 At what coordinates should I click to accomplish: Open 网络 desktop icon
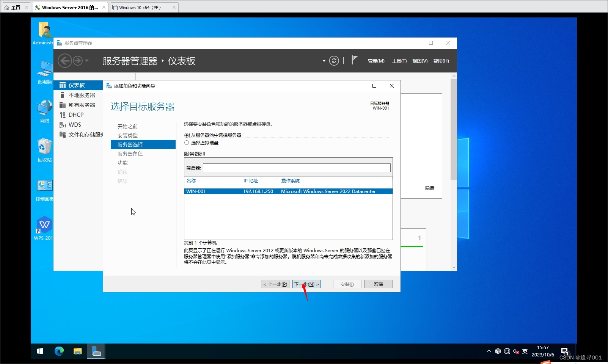coord(45,111)
